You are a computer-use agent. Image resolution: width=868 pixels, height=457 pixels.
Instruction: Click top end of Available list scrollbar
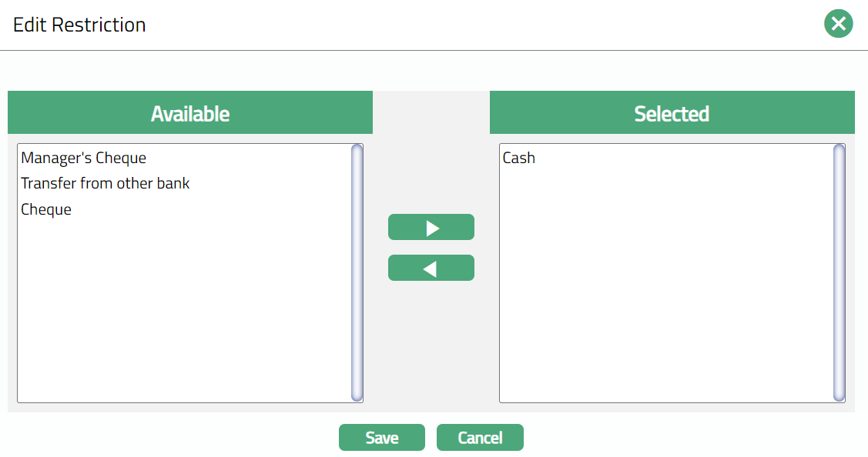(x=357, y=149)
